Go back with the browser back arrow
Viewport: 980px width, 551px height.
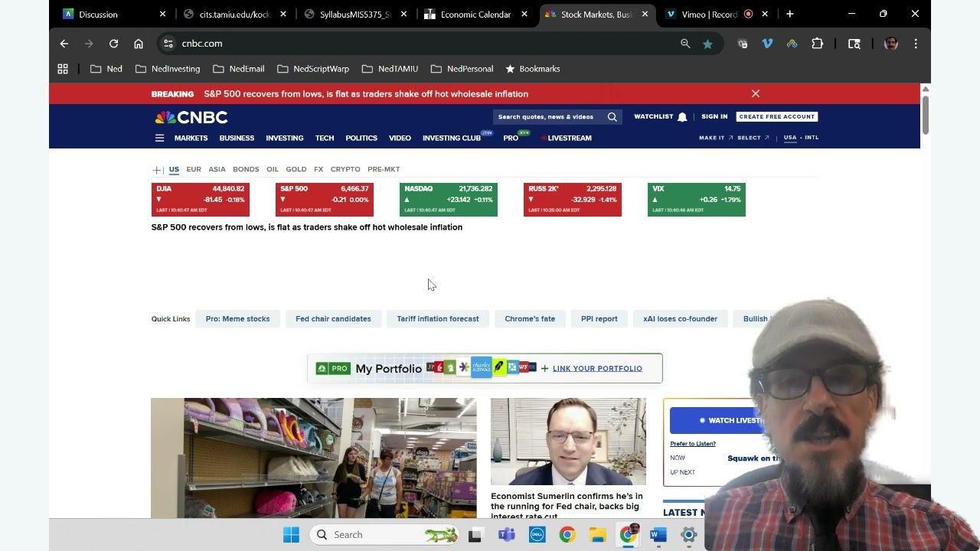[64, 44]
